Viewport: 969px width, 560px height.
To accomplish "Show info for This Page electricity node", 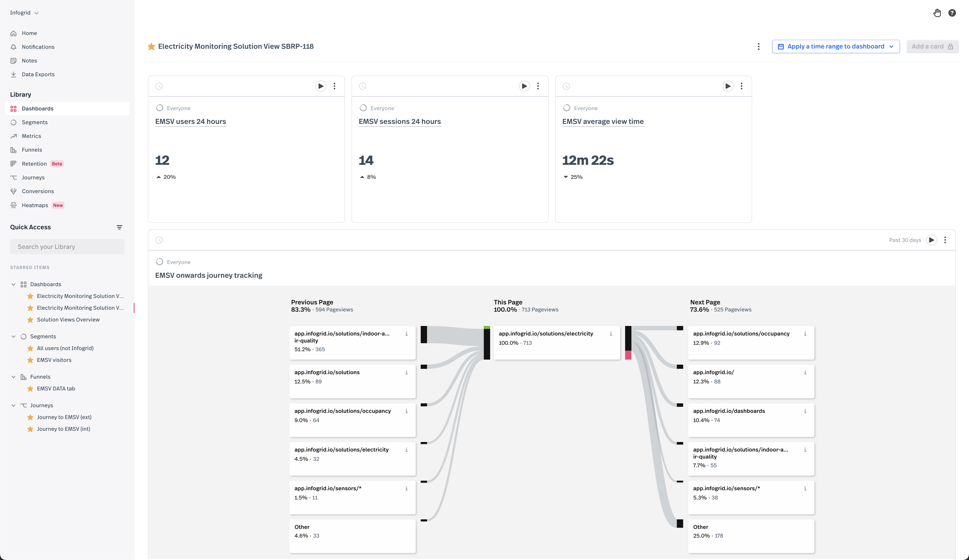I will (x=611, y=334).
